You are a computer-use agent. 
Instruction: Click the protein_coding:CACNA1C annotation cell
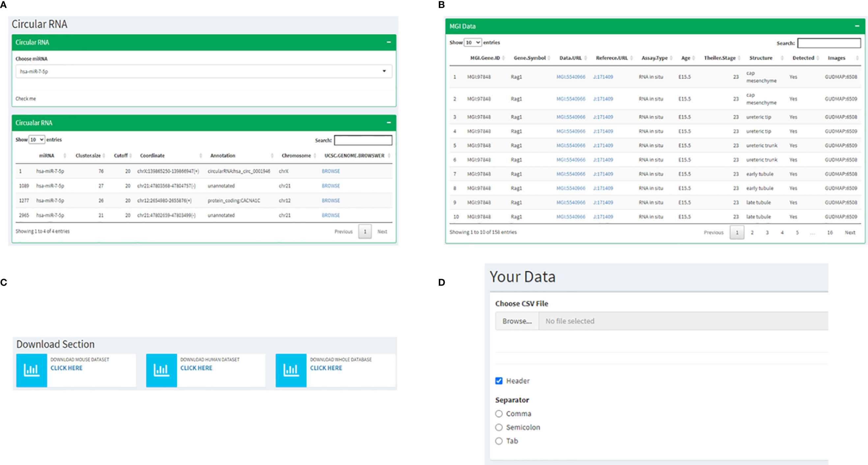click(x=234, y=200)
